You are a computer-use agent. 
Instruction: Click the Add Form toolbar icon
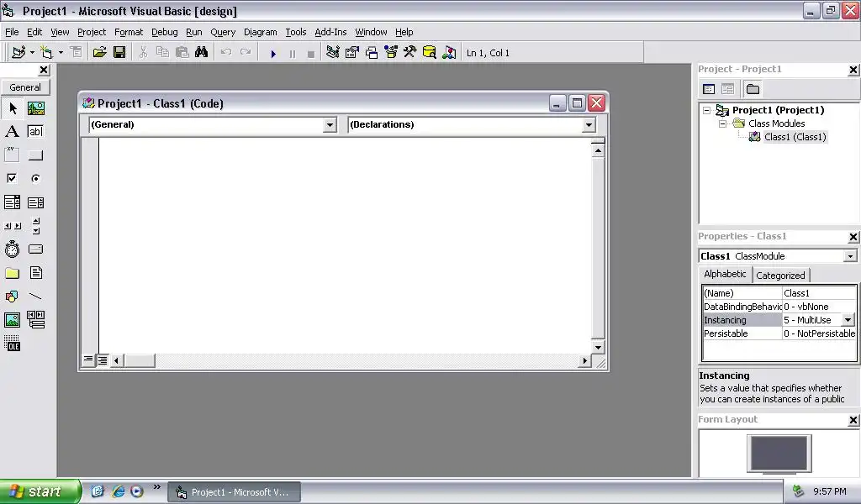(x=47, y=53)
